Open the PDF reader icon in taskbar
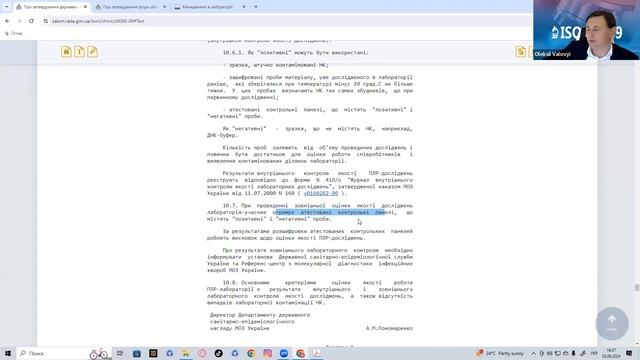 [316, 353]
